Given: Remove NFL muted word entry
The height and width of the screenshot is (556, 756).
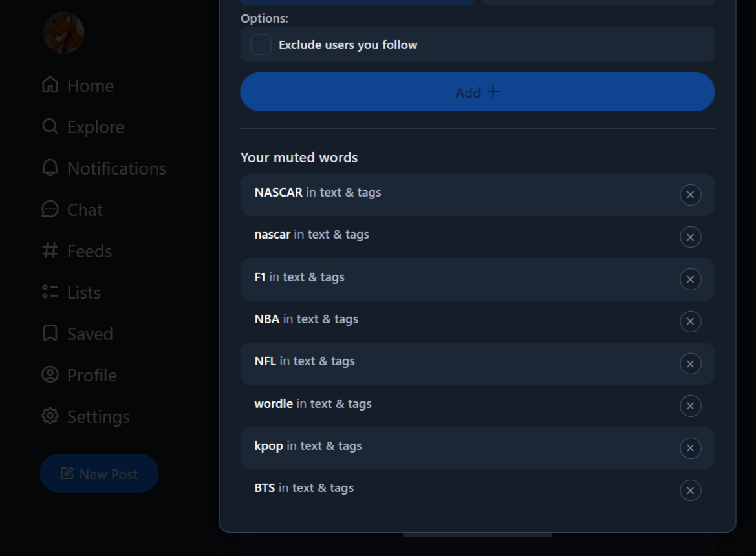Looking at the screenshot, I should pos(690,364).
